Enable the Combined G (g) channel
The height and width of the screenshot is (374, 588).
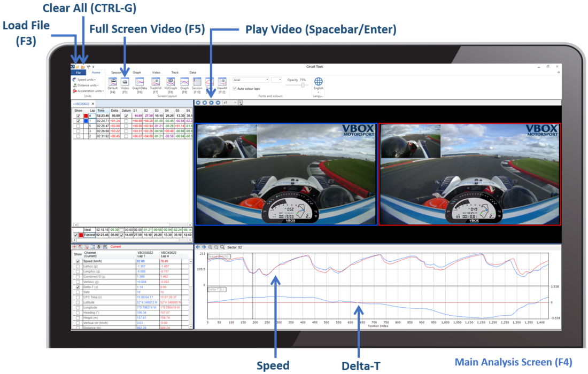coord(78,277)
